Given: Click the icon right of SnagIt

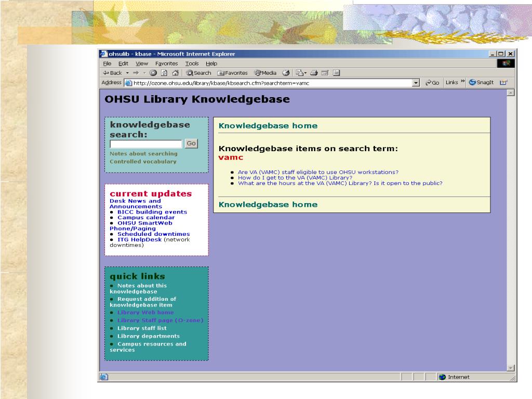Looking at the screenshot, I should click(503, 82).
